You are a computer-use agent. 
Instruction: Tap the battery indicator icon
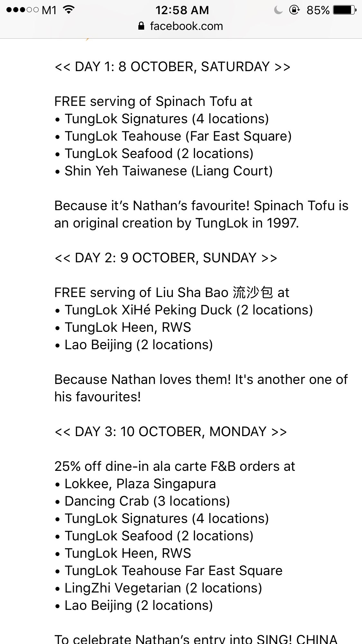click(344, 10)
